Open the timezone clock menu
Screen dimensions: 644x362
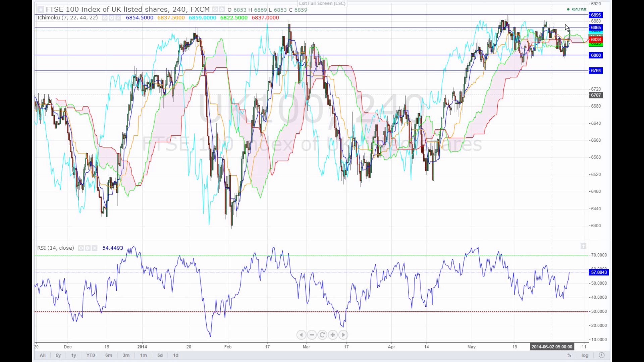coord(601,355)
